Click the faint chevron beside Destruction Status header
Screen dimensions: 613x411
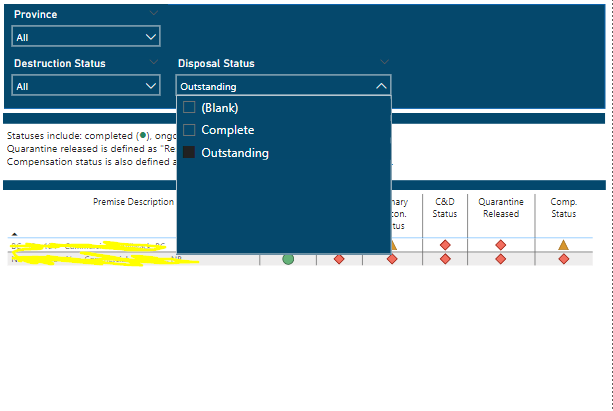(x=154, y=62)
